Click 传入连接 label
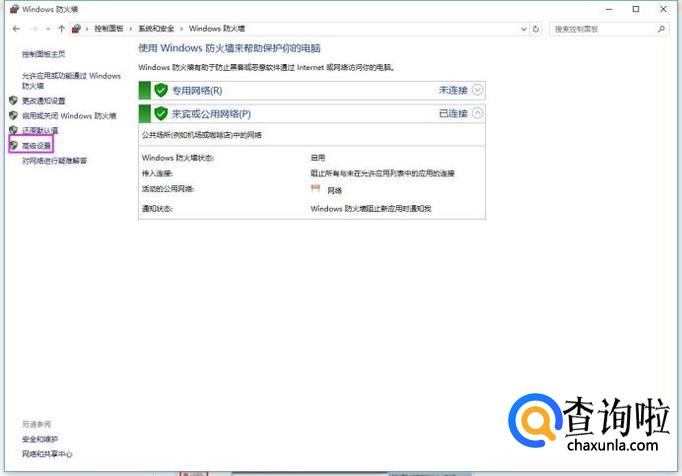This screenshot has width=682, height=476. coord(157,173)
